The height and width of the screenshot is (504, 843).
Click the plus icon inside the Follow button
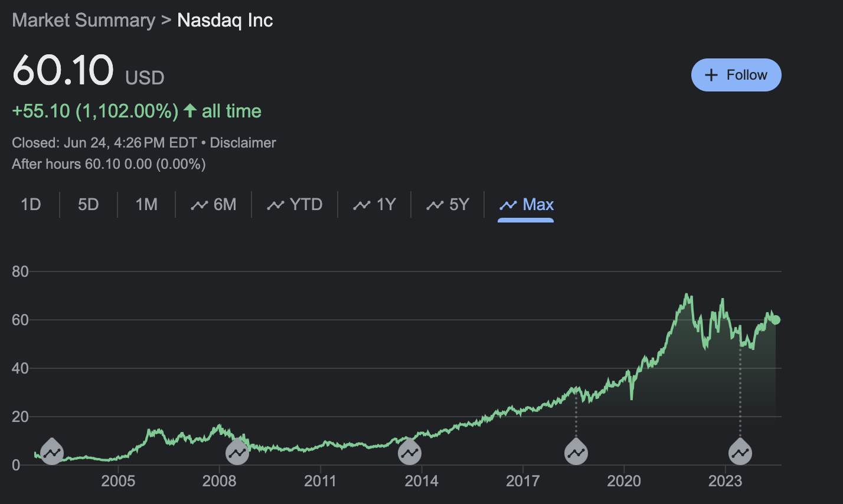(711, 74)
